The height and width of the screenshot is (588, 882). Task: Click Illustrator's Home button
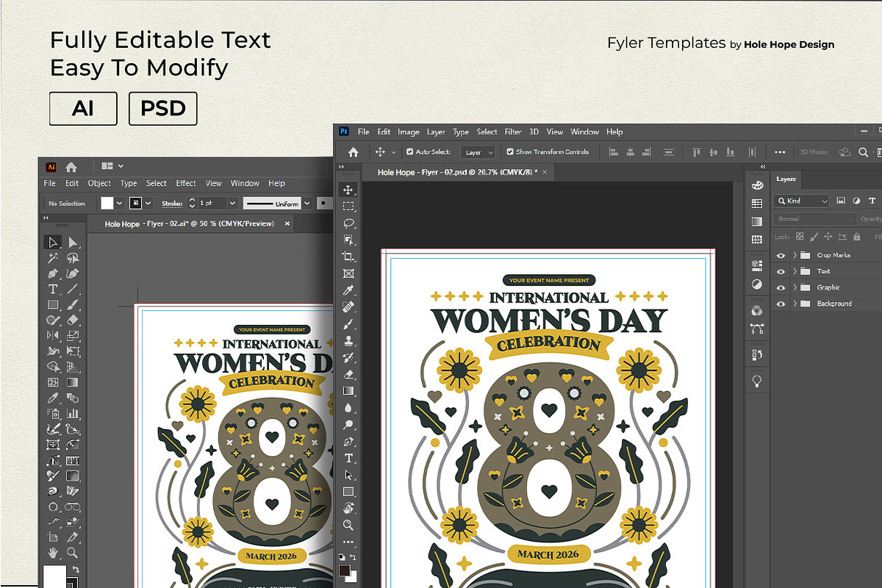click(71, 167)
